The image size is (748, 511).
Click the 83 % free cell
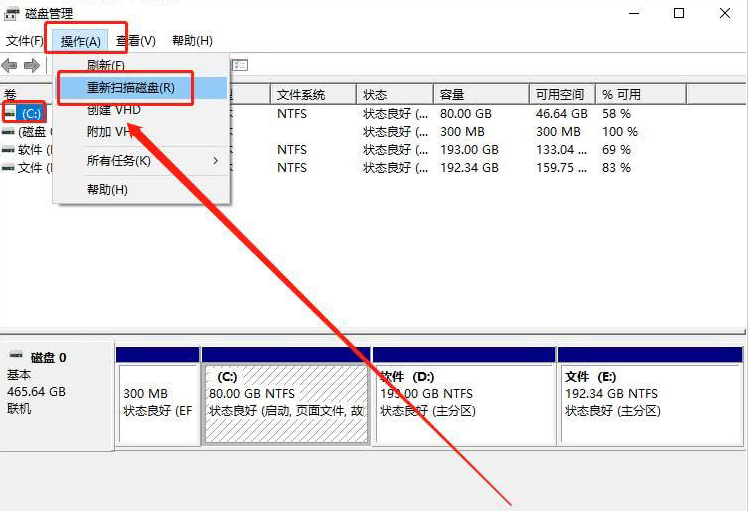tap(616, 168)
